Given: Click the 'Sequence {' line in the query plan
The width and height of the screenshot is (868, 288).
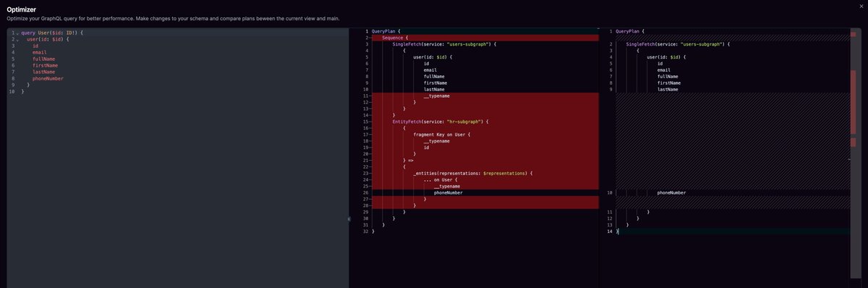Looking at the screenshot, I should (x=396, y=38).
